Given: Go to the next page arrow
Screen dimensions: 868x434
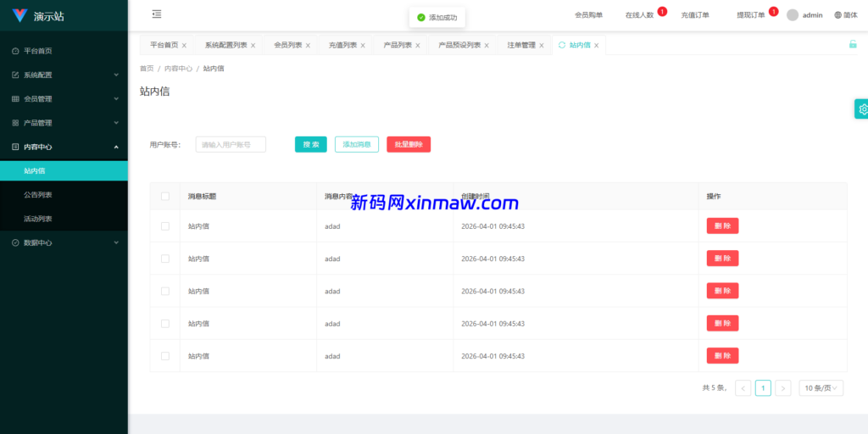Looking at the screenshot, I should click(782, 388).
